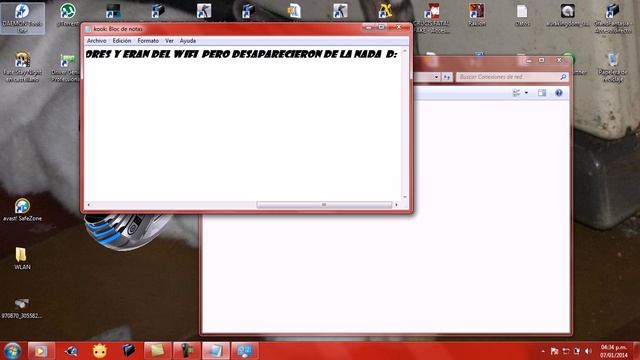
Task: Switch to the Notepad taskbar button
Action: coord(216,351)
